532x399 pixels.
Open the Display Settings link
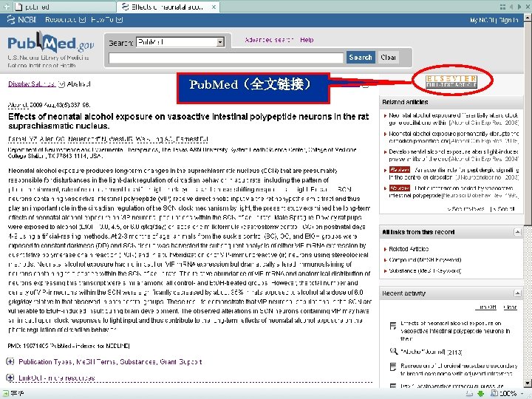pyautogui.click(x=32, y=83)
